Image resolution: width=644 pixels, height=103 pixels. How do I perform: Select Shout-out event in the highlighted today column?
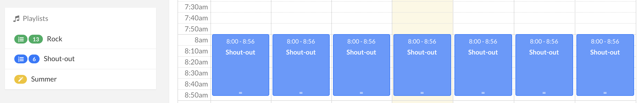pos(422,65)
